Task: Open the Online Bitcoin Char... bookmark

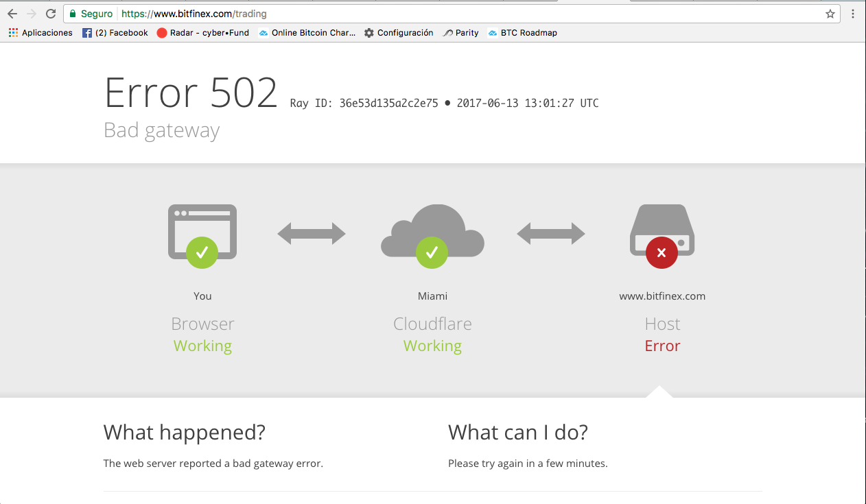Action: click(x=307, y=33)
